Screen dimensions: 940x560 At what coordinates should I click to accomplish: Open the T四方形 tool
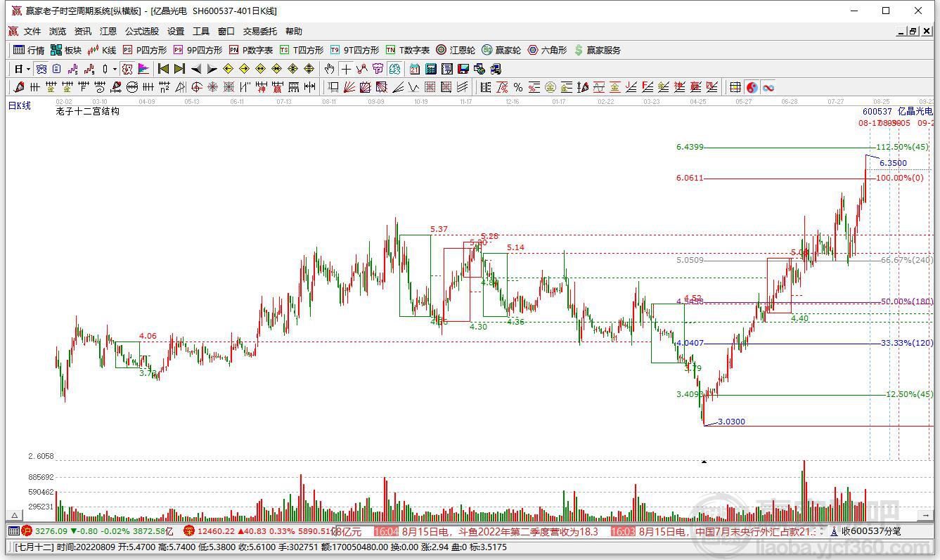302,50
